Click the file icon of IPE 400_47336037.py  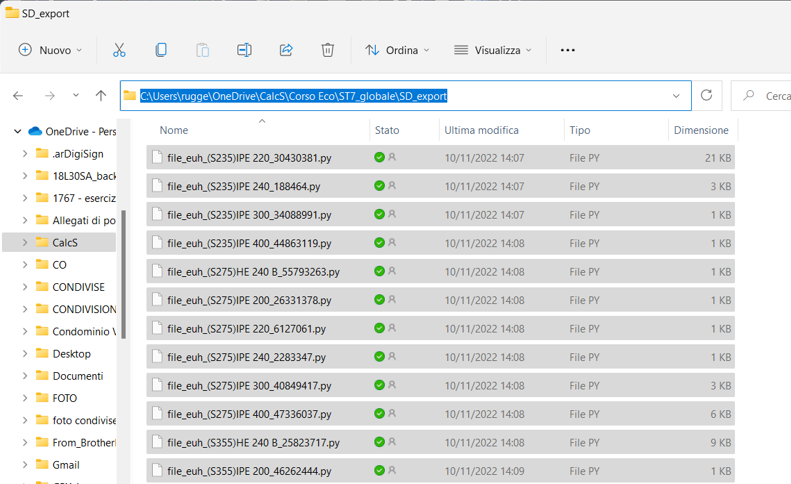157,413
